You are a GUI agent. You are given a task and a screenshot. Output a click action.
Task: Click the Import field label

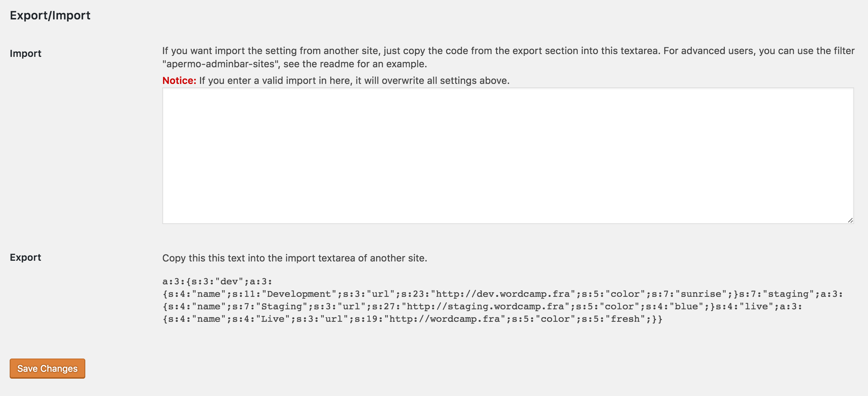coord(26,53)
